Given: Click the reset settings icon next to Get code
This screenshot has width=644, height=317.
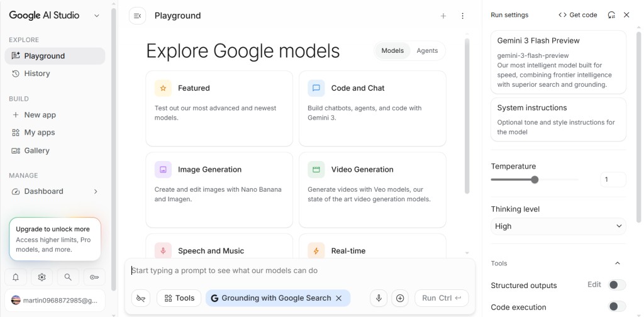Looking at the screenshot, I should (611, 15).
